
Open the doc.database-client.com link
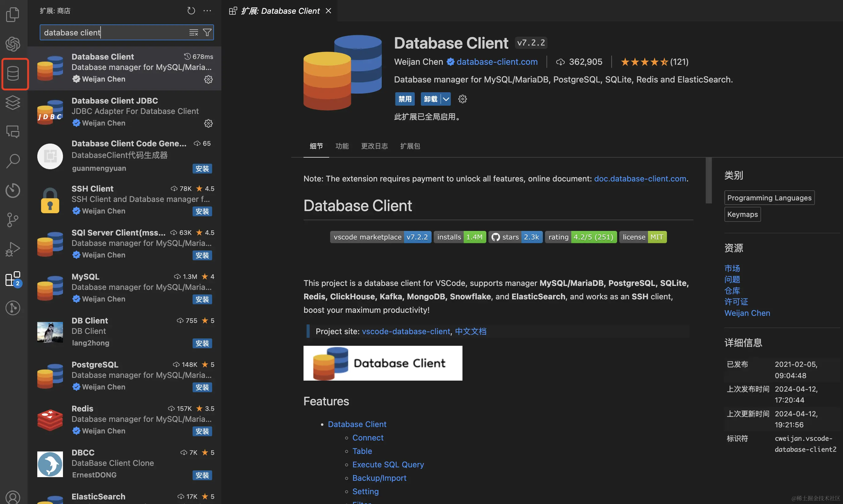(640, 179)
